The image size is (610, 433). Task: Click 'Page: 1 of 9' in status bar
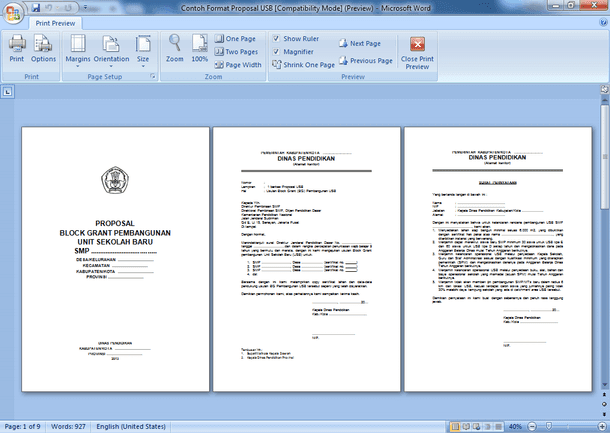pyautogui.click(x=22, y=426)
